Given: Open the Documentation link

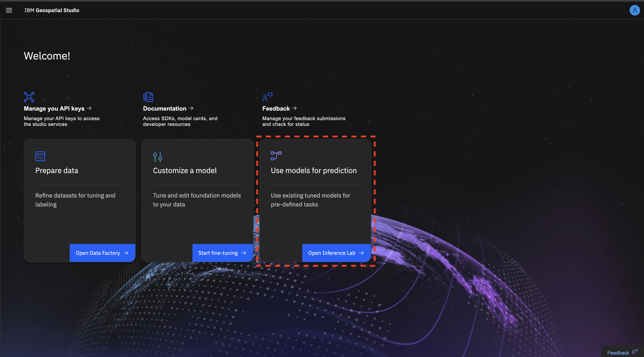Looking at the screenshot, I should [165, 109].
